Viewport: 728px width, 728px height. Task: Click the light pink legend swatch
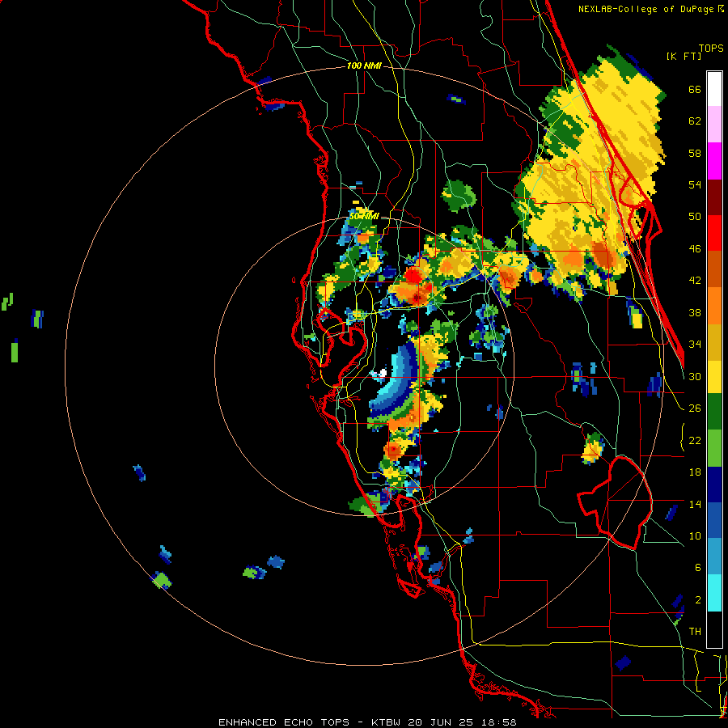(x=714, y=125)
